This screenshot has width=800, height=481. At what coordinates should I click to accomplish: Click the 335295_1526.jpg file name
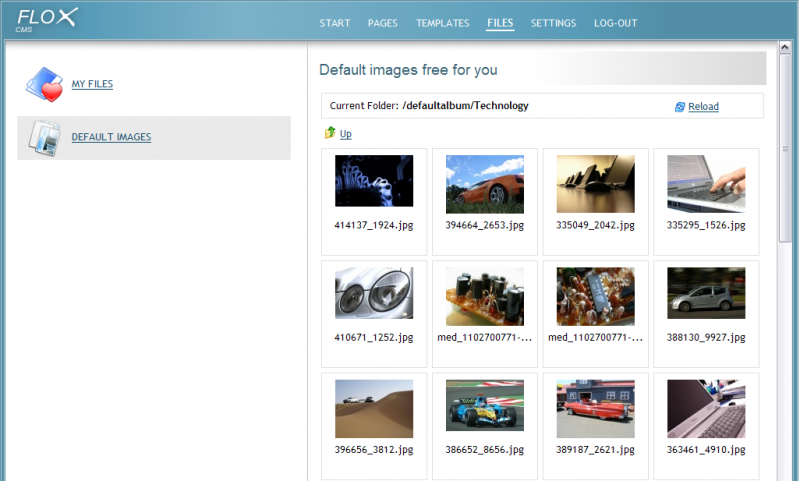[706, 225]
